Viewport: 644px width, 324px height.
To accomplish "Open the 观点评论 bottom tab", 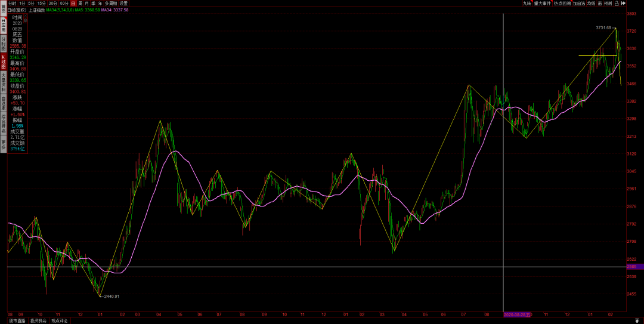I will [x=59, y=320].
